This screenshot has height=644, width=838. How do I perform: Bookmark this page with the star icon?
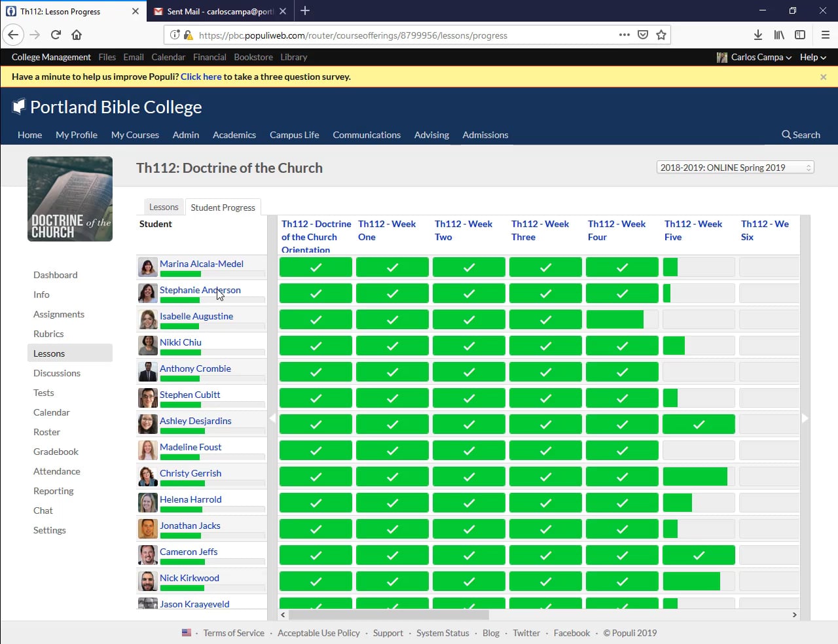click(661, 35)
